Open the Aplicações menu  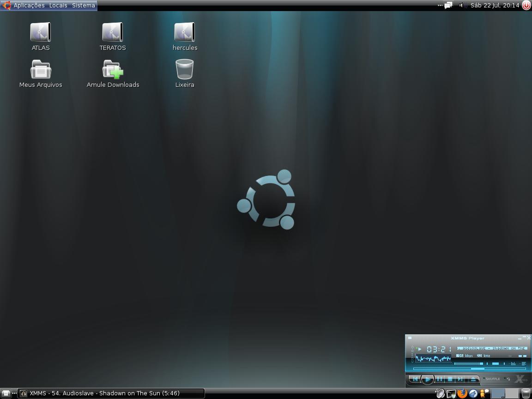(29, 6)
